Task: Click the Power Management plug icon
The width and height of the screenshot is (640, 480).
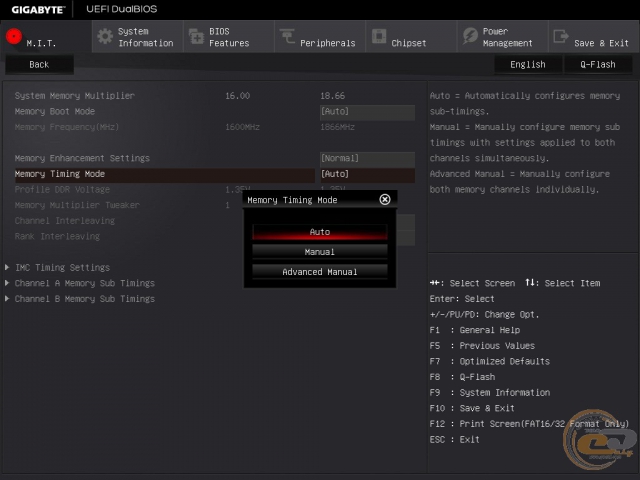Action: 470,36
